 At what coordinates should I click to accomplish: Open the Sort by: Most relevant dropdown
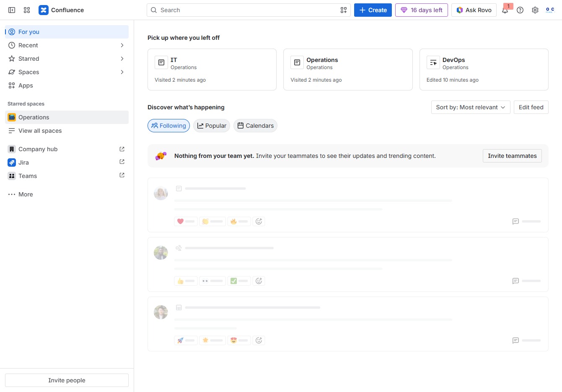(x=471, y=107)
